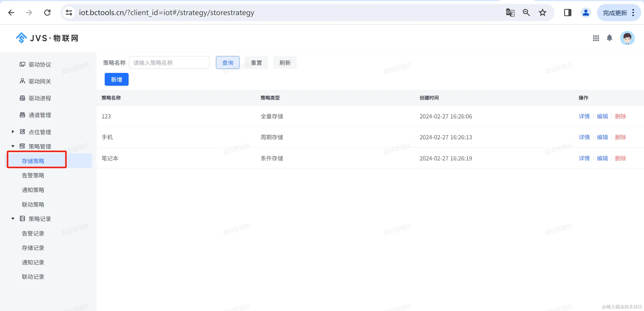The height and width of the screenshot is (311, 644).
Task: Open the 告警策略 menu item
Action: tap(33, 175)
